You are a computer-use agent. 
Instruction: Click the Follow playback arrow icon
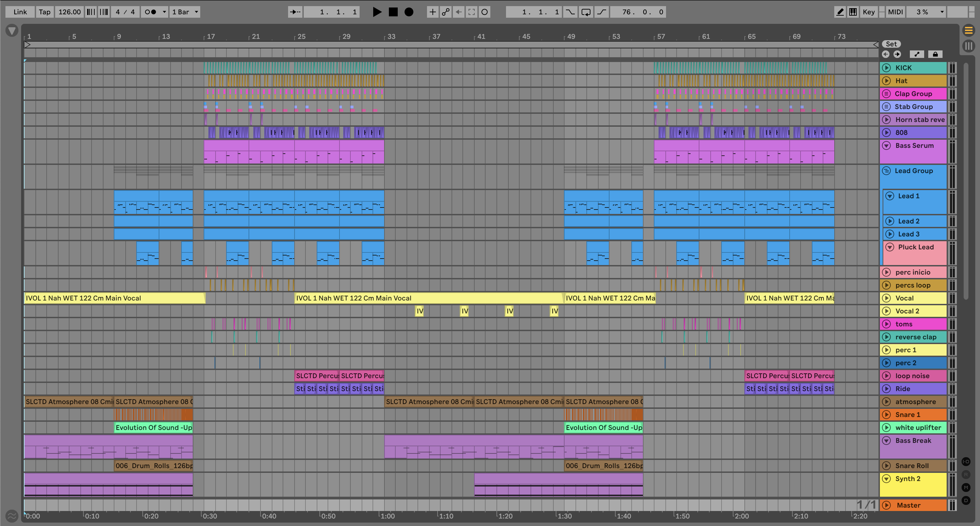click(295, 12)
